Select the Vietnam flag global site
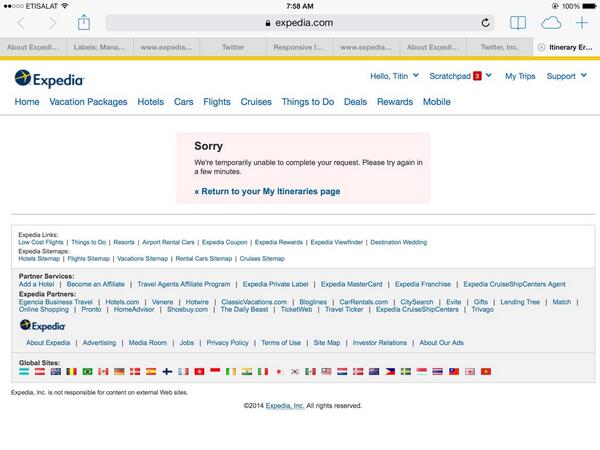This screenshot has width=600, height=450. pyautogui.click(x=486, y=372)
